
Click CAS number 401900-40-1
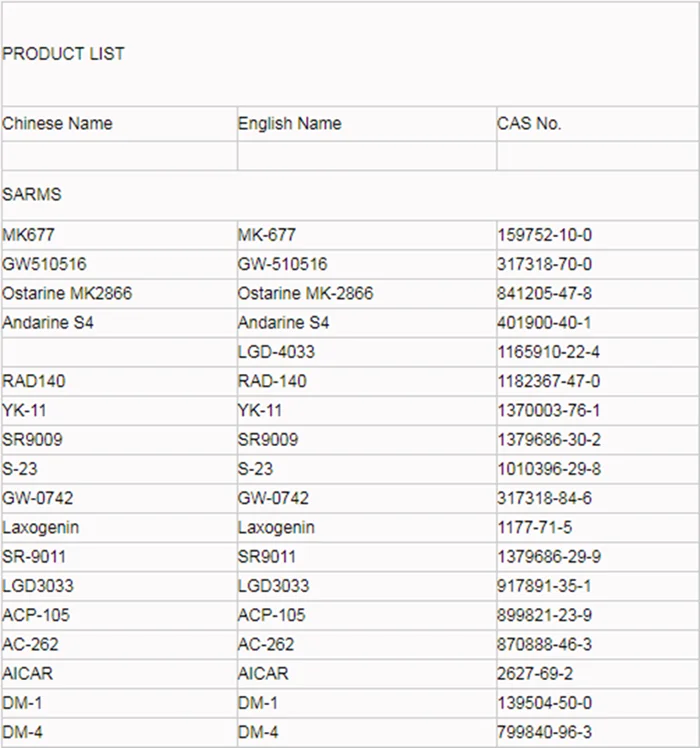(x=545, y=323)
